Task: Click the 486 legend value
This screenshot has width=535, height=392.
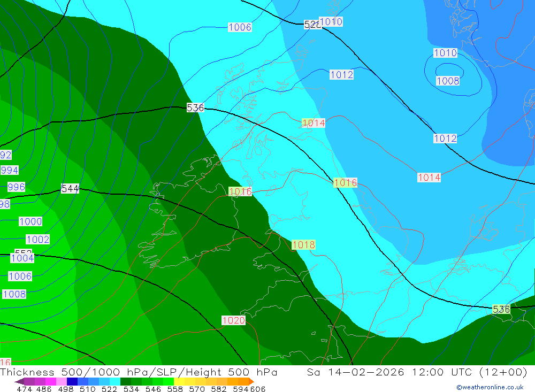Action: coord(44,389)
